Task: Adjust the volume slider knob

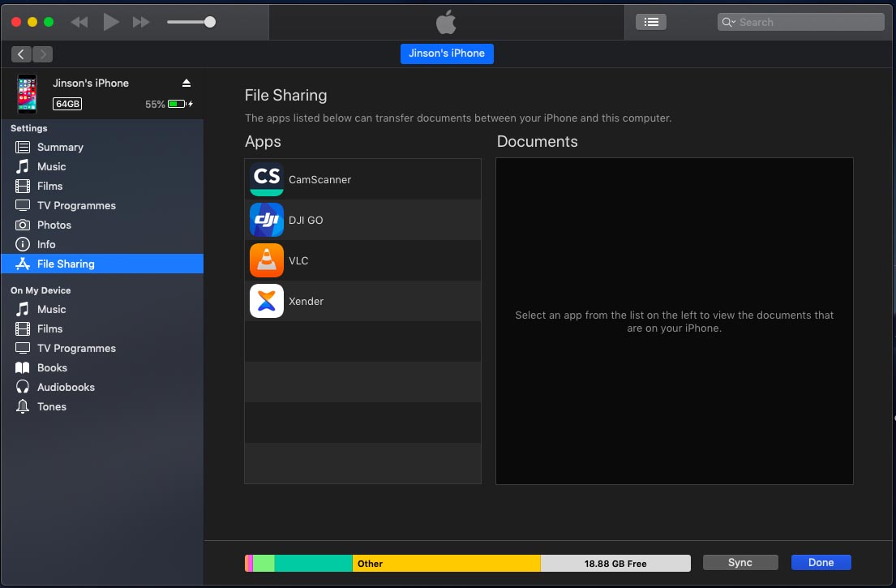Action: coord(210,22)
